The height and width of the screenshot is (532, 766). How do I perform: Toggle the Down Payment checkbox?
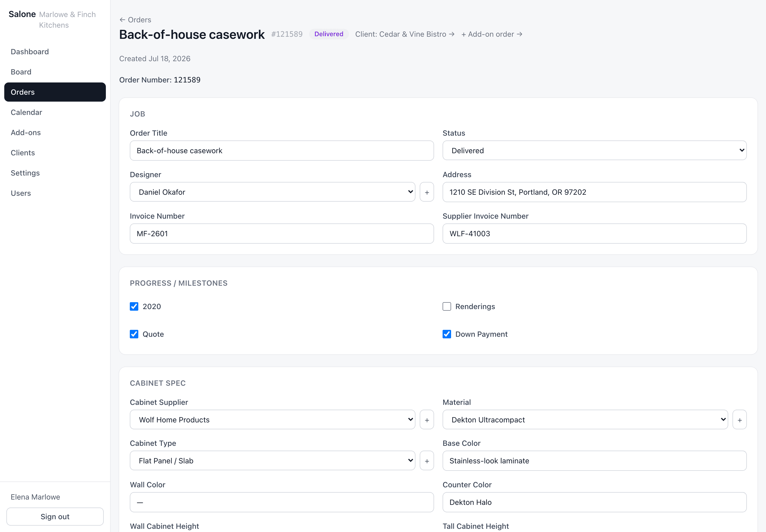[447, 334]
